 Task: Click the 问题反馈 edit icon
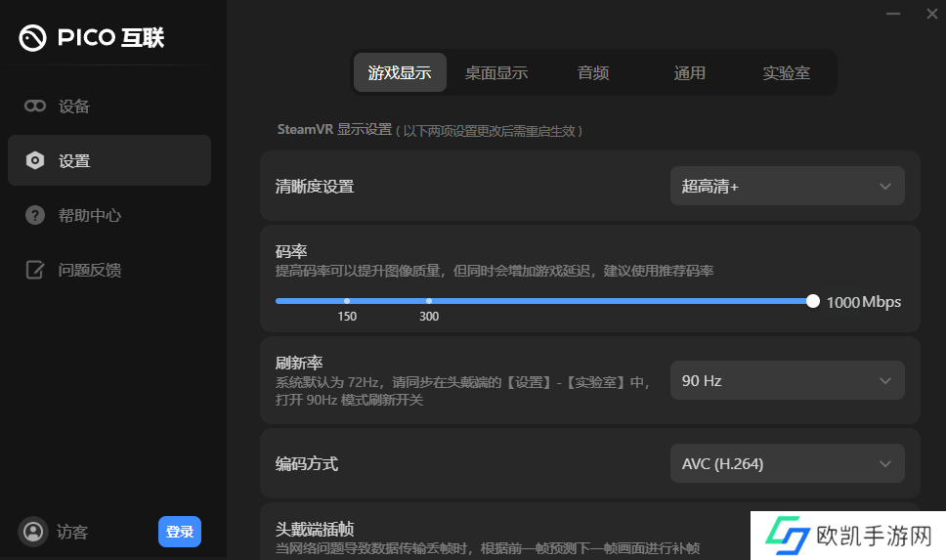[x=35, y=270]
